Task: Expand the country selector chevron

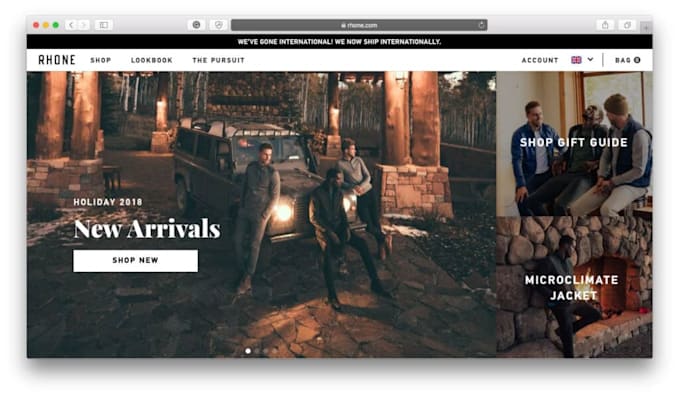Action: click(590, 59)
